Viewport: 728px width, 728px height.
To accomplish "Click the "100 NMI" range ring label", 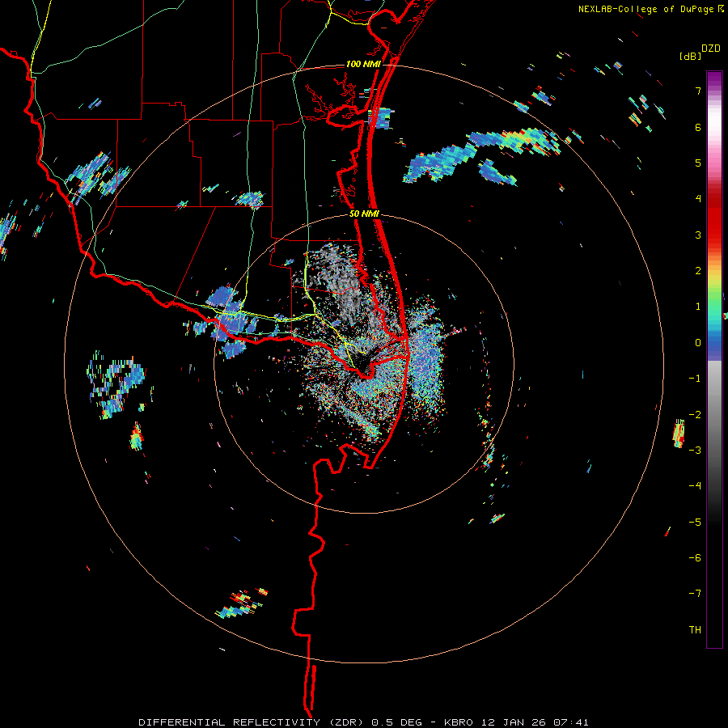I will [x=363, y=64].
